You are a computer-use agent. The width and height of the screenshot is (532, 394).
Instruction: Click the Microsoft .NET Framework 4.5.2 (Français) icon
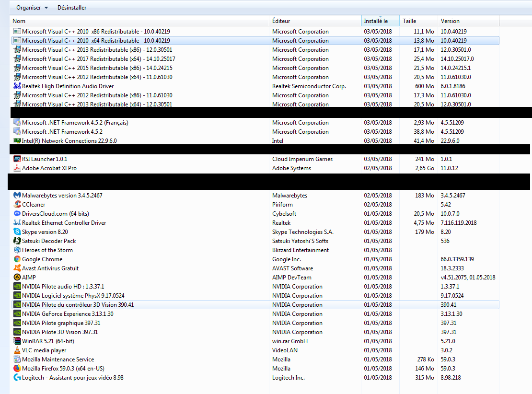(x=17, y=122)
